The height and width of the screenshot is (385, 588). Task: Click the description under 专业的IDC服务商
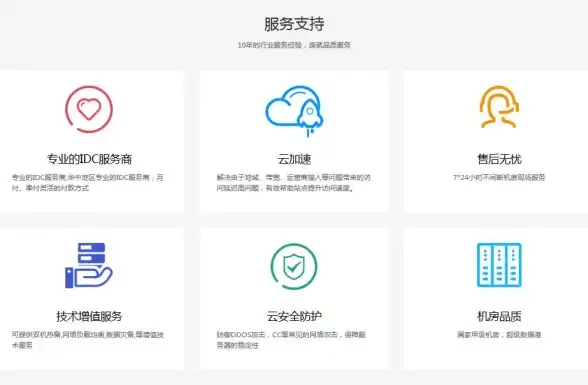(88, 183)
